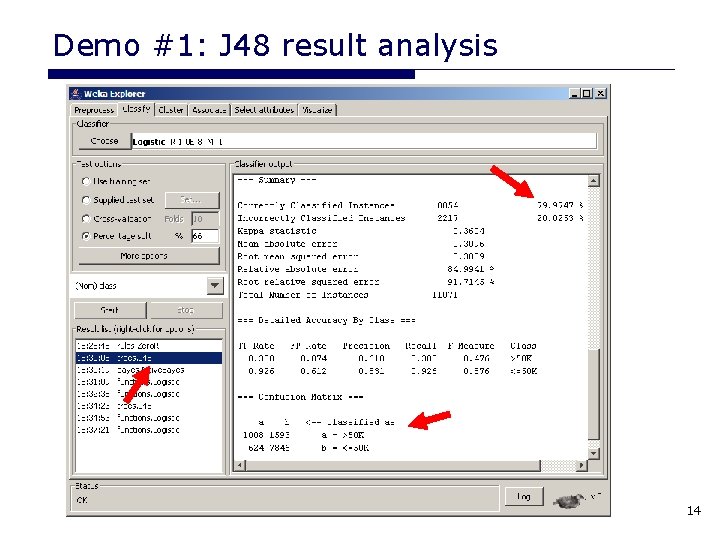Minimize the Weka Explorer window
The width and height of the screenshot is (720, 540).
tap(574, 93)
